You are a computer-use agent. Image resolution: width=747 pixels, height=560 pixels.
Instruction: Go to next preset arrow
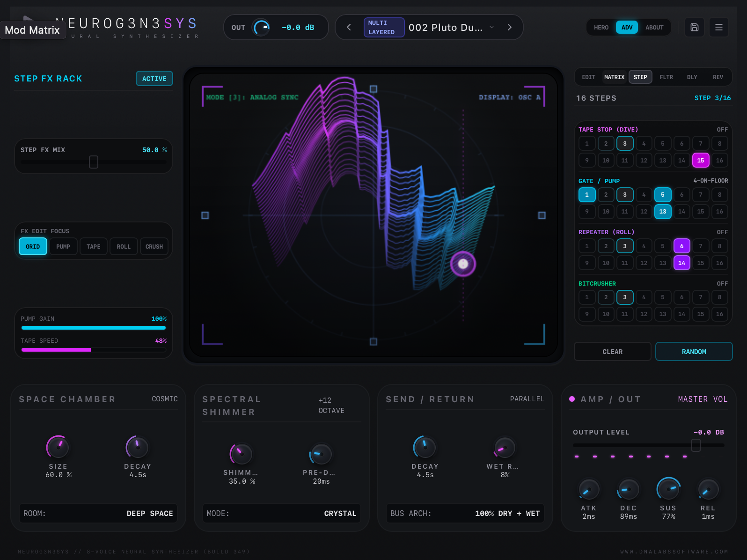coord(509,27)
